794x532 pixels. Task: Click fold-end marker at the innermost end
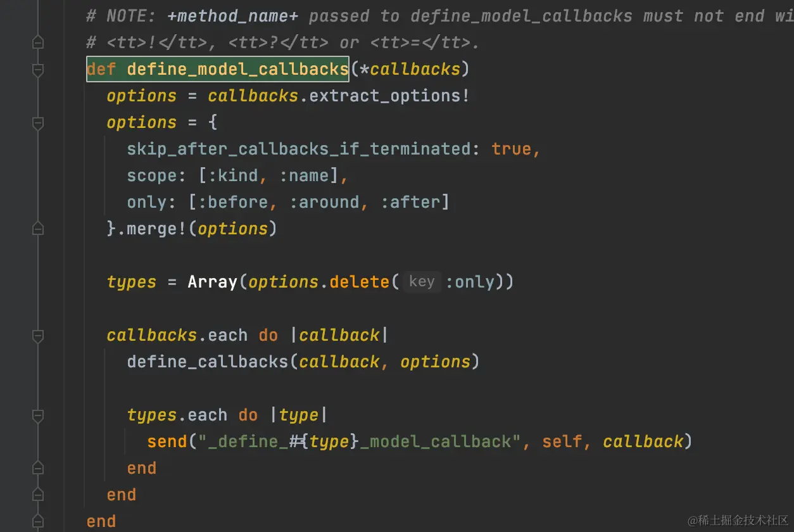click(x=38, y=469)
